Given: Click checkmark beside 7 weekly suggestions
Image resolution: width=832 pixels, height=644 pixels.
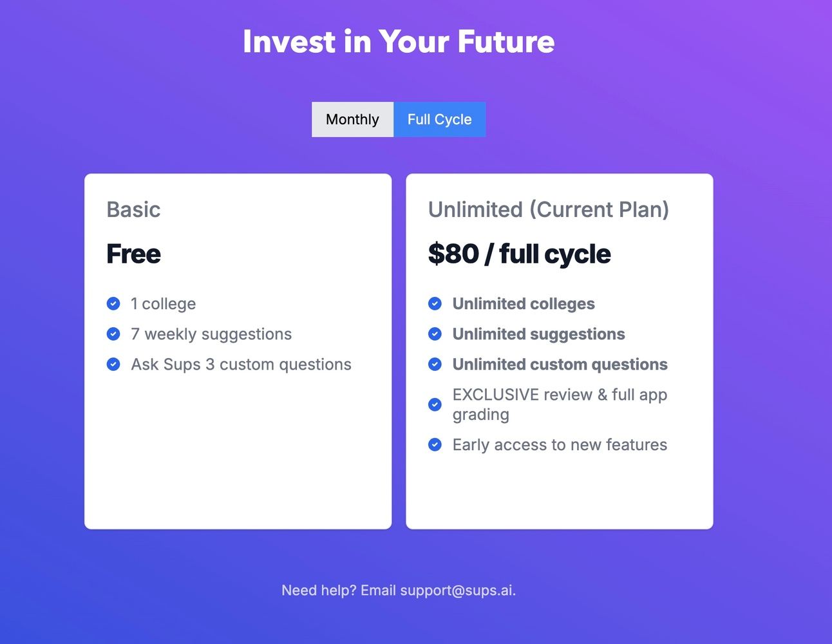Looking at the screenshot, I should pos(113,334).
